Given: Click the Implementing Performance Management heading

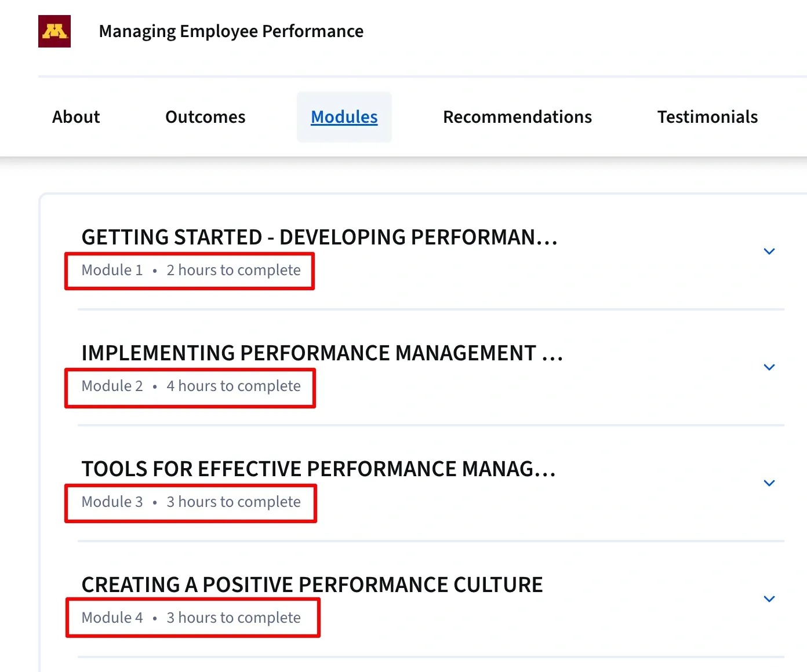Looking at the screenshot, I should tap(322, 353).
